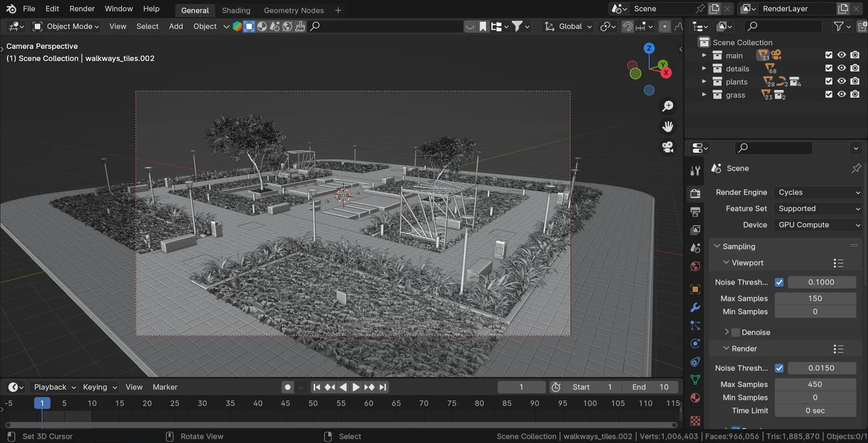Open the Tool properties tab
Image resolution: width=868 pixels, height=443 pixels.
pos(695,170)
